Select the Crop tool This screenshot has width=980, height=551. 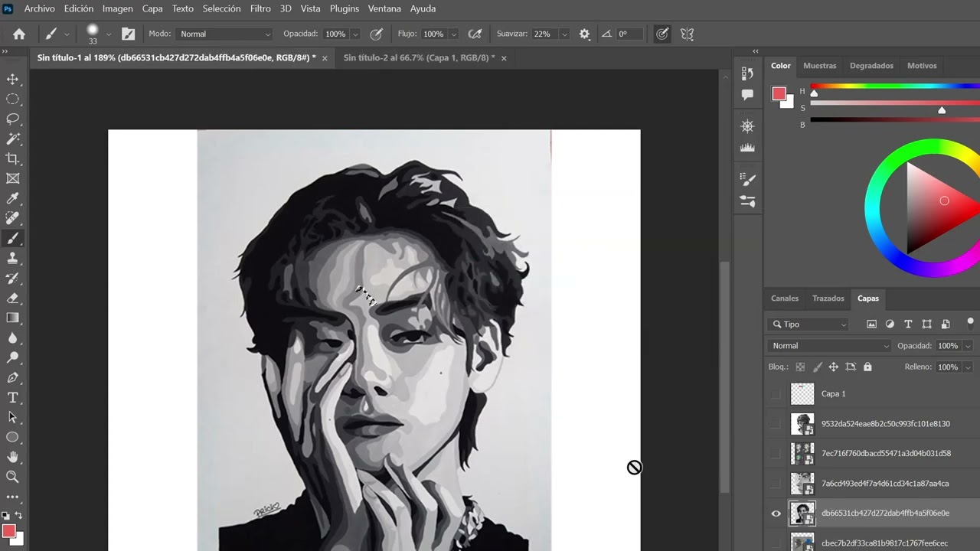[12, 158]
